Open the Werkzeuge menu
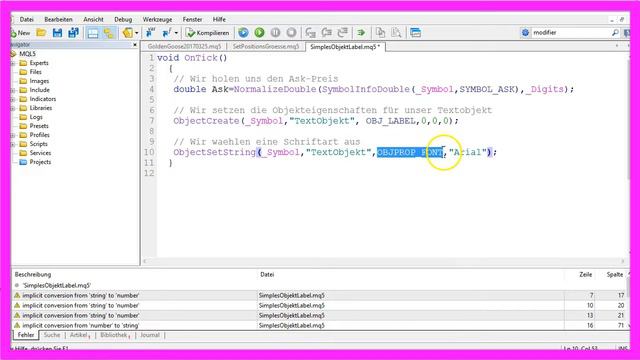The image size is (640, 360). [x=157, y=19]
